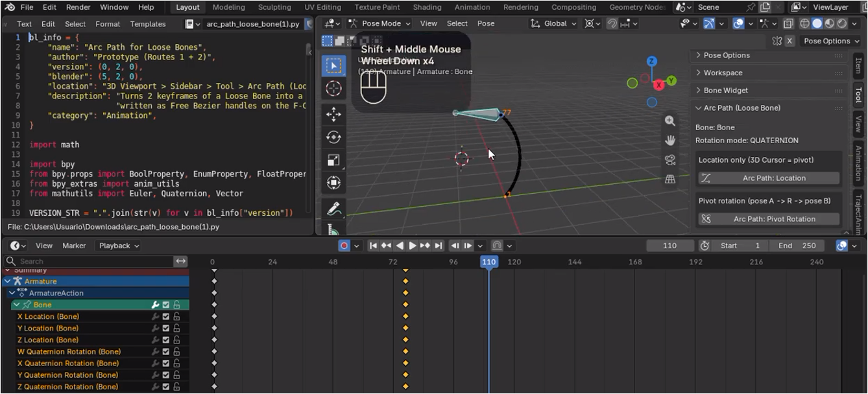
Task: Collapse the ArmatureAction channel group
Action: (12, 293)
